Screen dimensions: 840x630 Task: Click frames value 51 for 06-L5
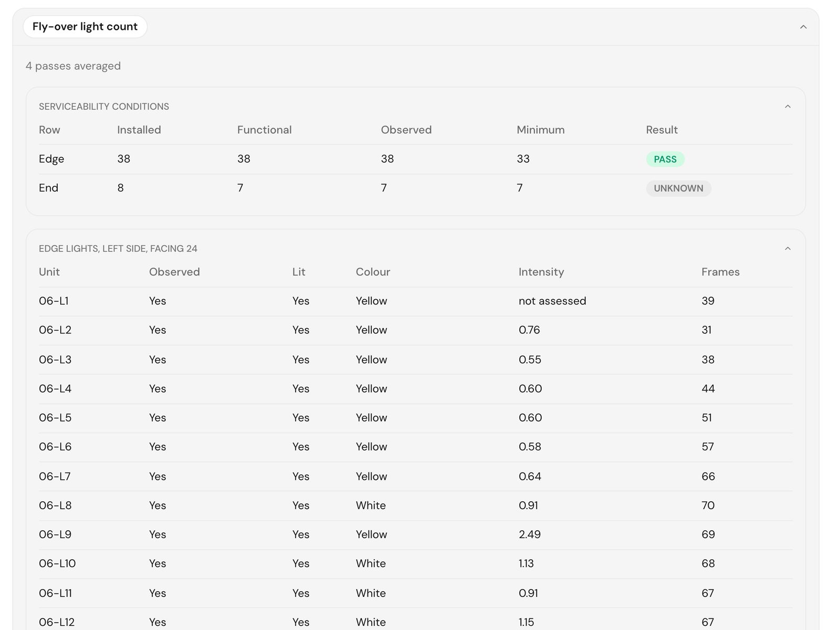click(707, 417)
